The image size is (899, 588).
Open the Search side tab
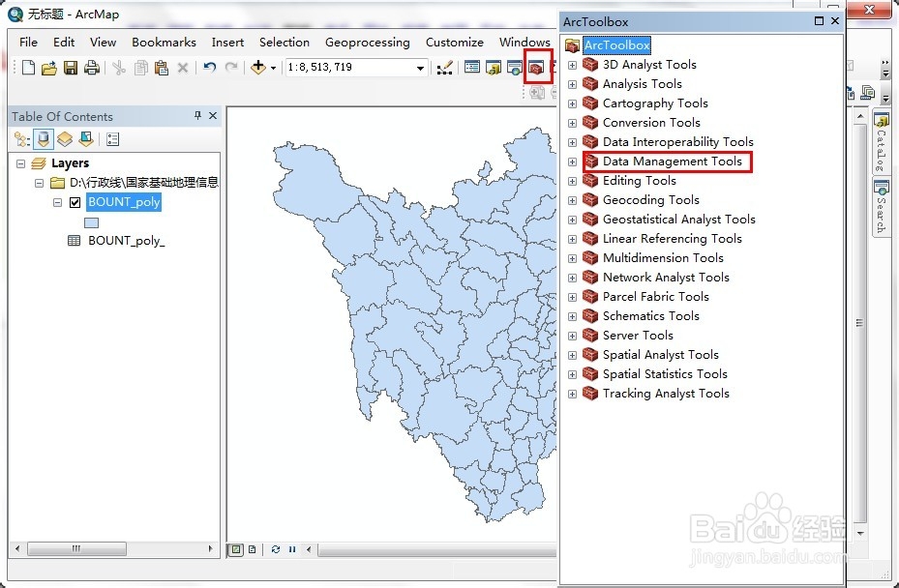[x=881, y=208]
